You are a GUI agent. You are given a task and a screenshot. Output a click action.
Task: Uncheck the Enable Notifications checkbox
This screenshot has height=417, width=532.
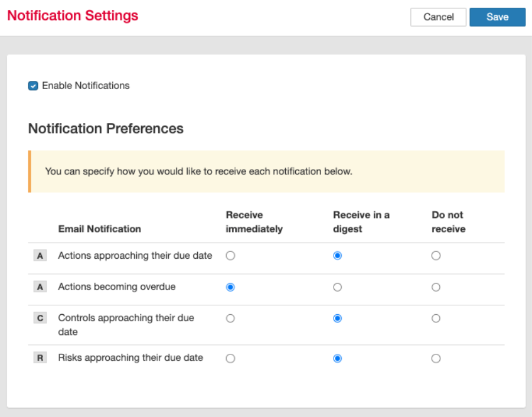[33, 86]
